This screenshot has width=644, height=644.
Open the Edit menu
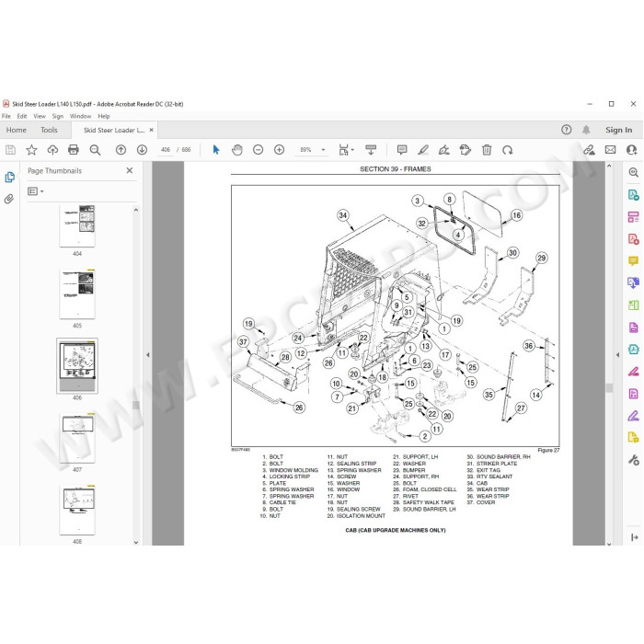(x=22, y=116)
